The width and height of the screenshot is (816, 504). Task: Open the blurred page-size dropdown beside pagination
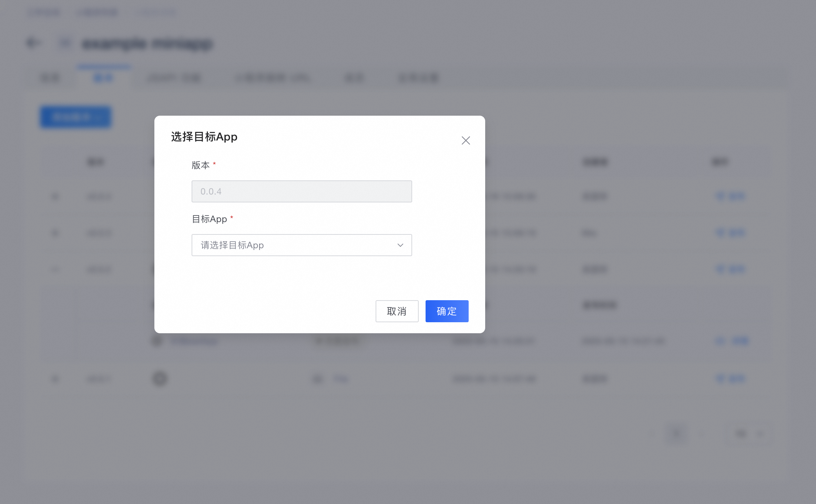(x=748, y=433)
